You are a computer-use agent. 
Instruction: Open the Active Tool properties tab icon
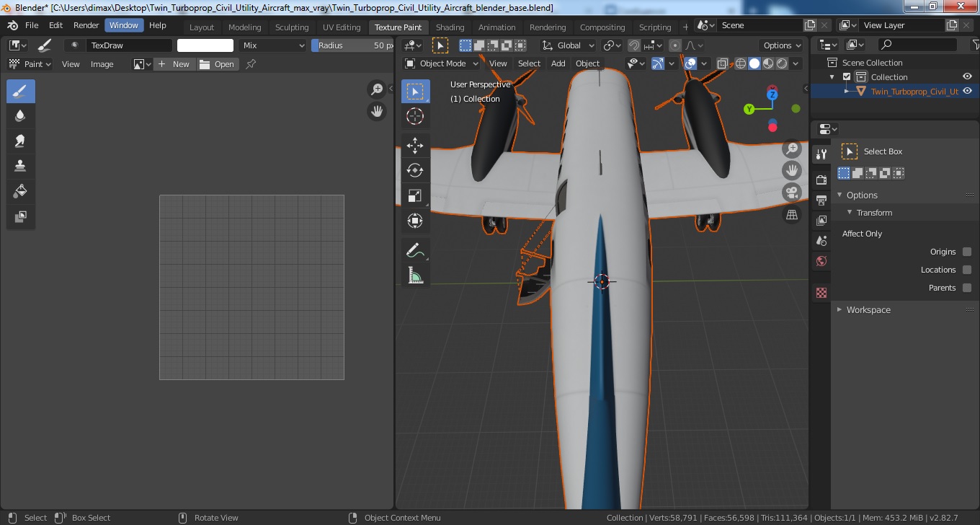(821, 154)
